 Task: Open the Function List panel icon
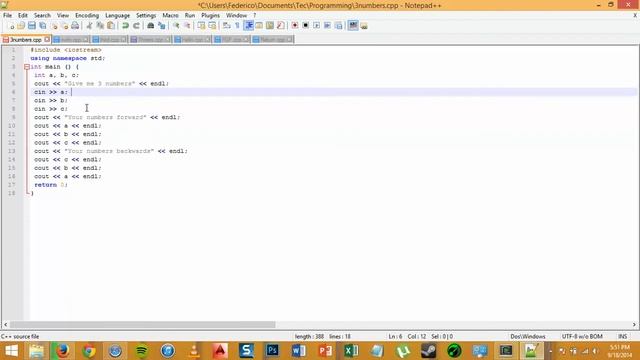click(280, 26)
